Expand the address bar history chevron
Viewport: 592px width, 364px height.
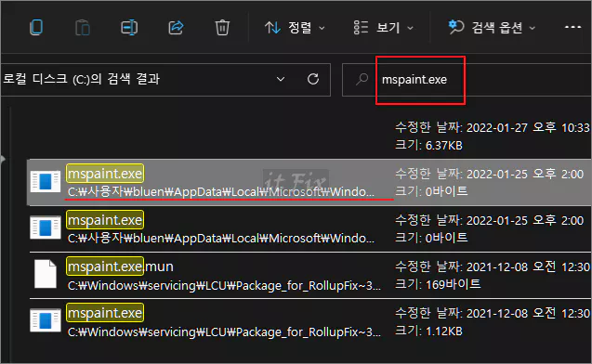(x=281, y=79)
